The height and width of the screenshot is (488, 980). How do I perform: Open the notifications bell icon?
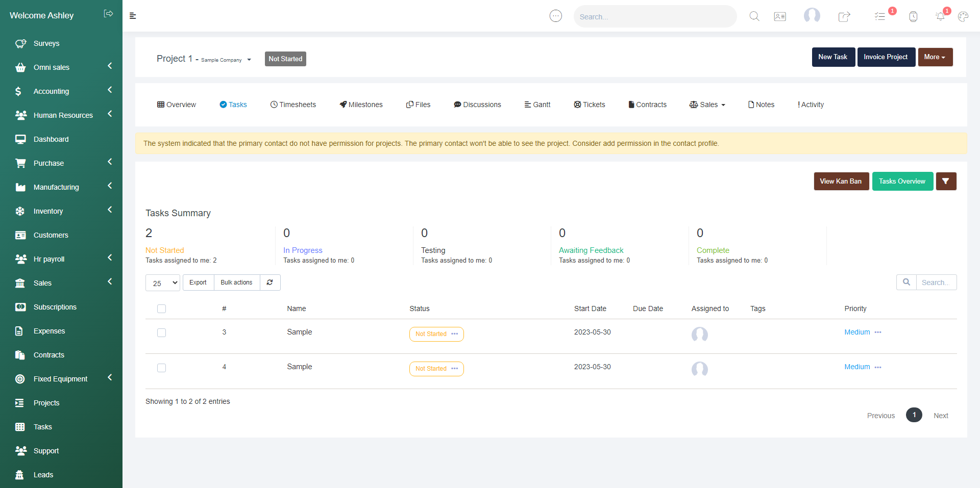point(940,16)
